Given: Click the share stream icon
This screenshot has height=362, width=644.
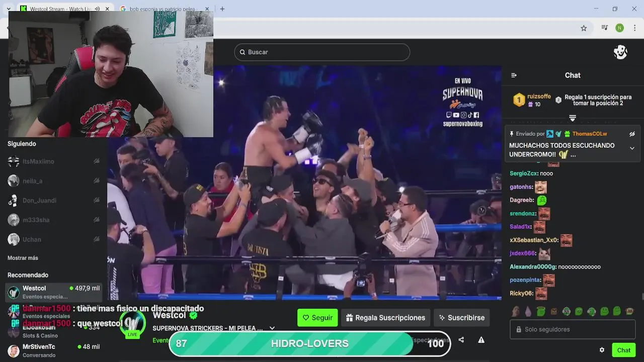Looking at the screenshot, I should point(461,340).
